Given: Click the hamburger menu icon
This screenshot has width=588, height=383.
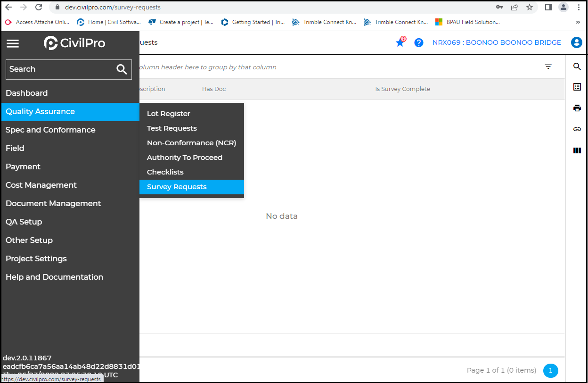Looking at the screenshot, I should tap(13, 43).
